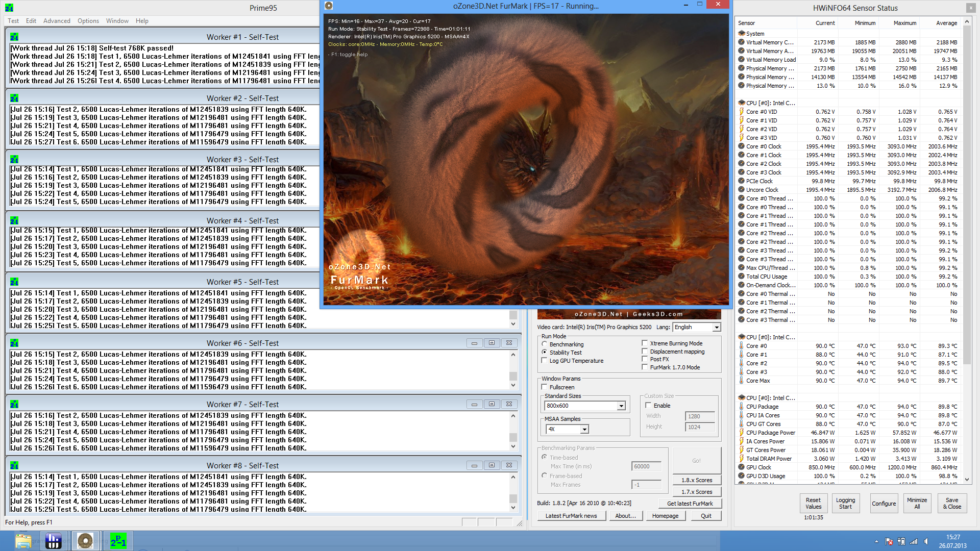Start logging in HWiNFO64
This screenshot has height=551, width=980.
845,503
